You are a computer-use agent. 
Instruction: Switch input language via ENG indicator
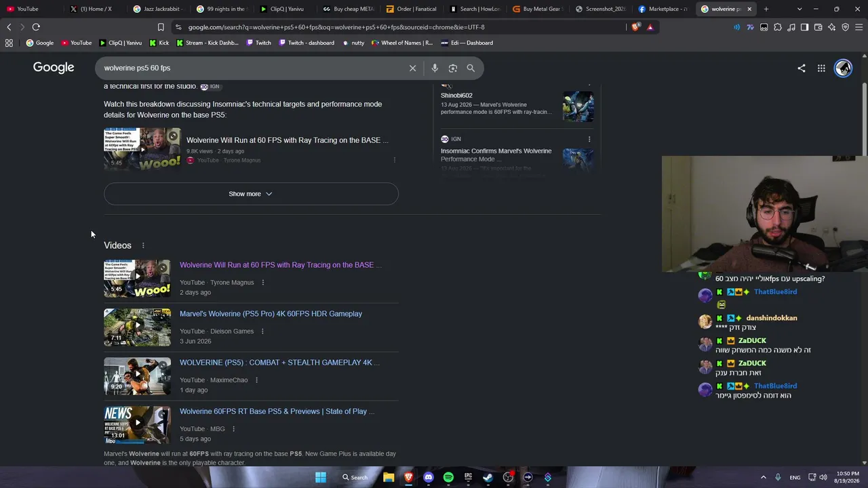click(x=795, y=477)
